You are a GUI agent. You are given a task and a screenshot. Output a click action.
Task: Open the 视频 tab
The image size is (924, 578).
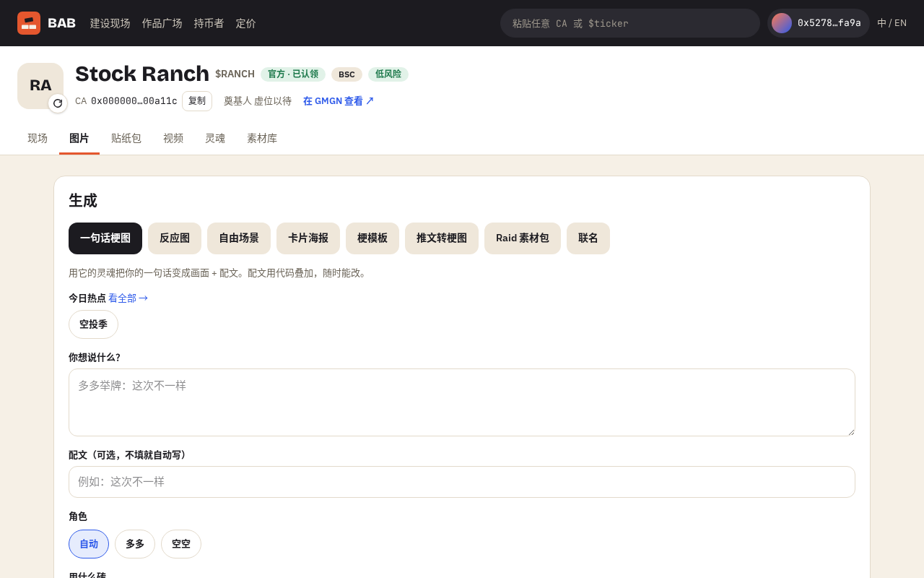[x=173, y=138]
